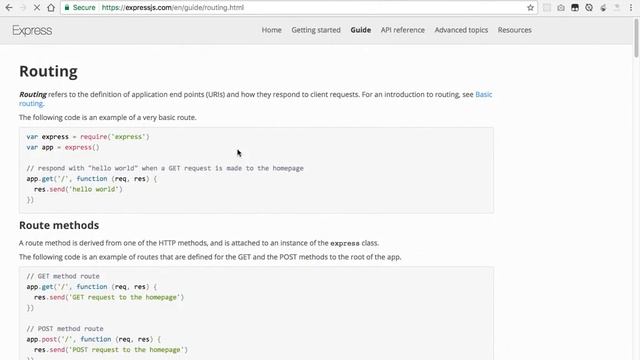Click the res.send('hello world') code line
640x360 pixels.
78,189
